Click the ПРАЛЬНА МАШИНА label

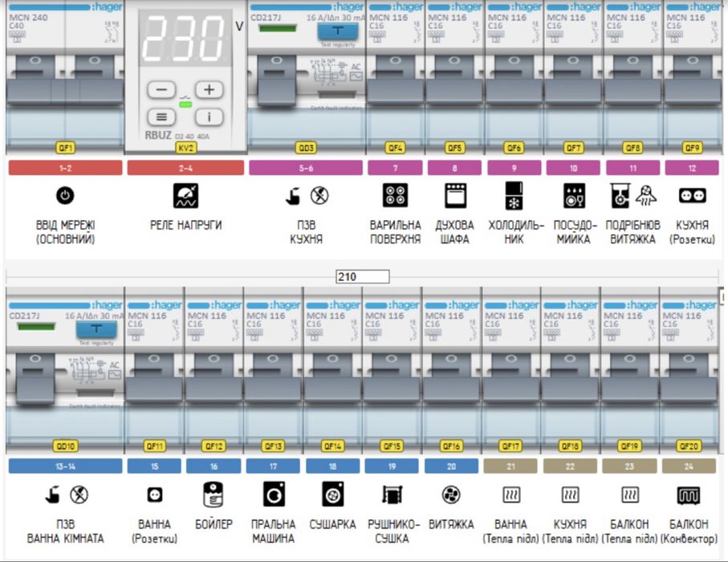pyautogui.click(x=274, y=531)
